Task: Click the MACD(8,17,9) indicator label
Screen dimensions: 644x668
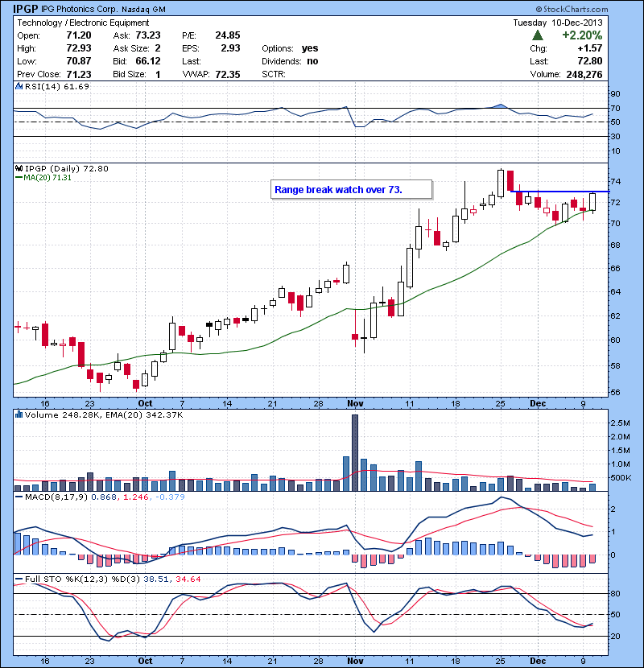Action: click(56, 497)
